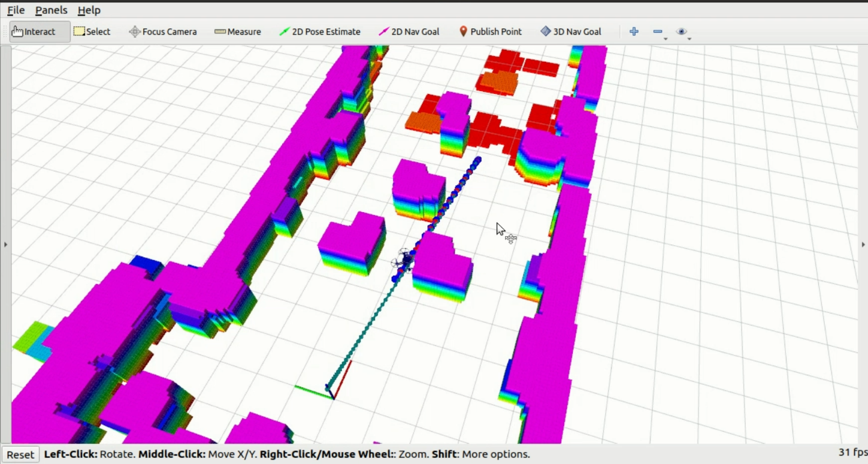Select the 2D Pose Estimate tool
This screenshot has height=464, width=868.
(320, 32)
